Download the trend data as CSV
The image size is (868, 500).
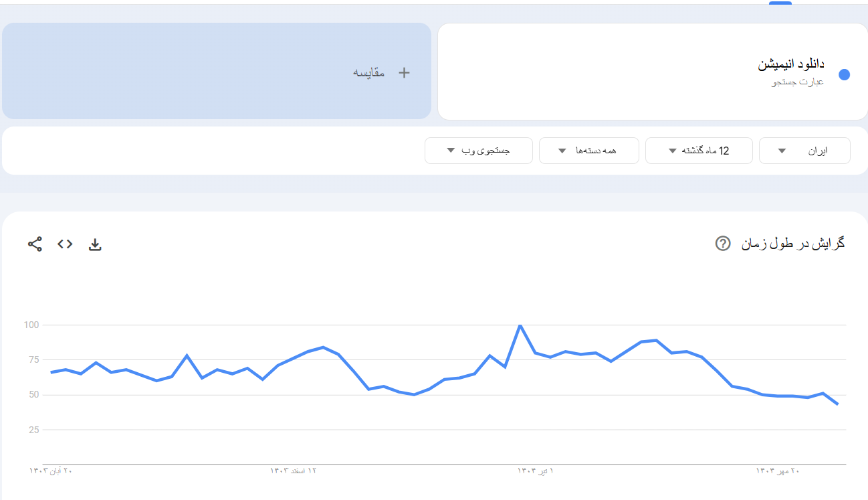point(95,244)
